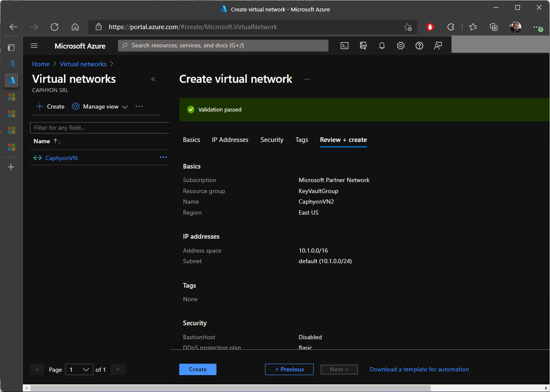Click the blue Create button
This screenshot has width=550, height=392.
tap(198, 369)
